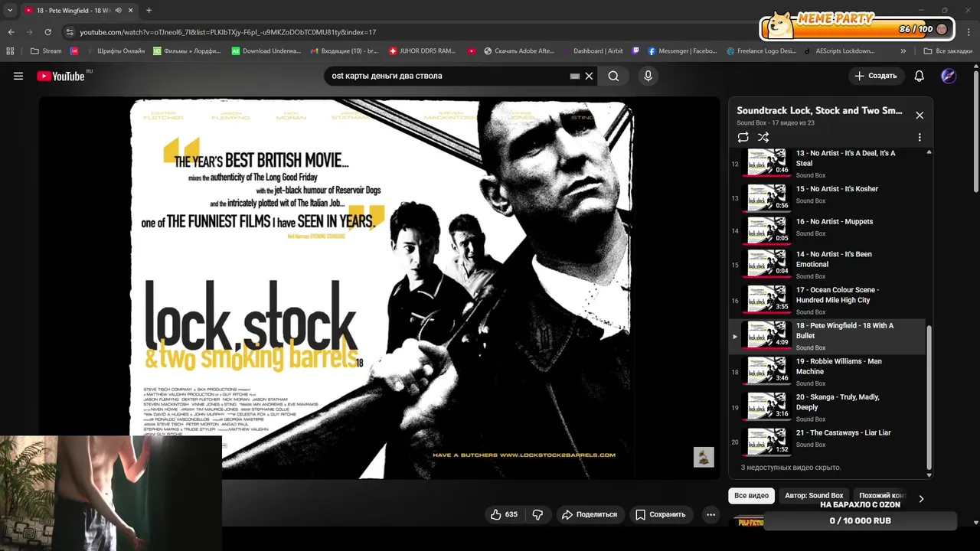The image size is (980, 551).
Task: Play 19 - Robbie Williams - Man Machine
Action: [828, 371]
